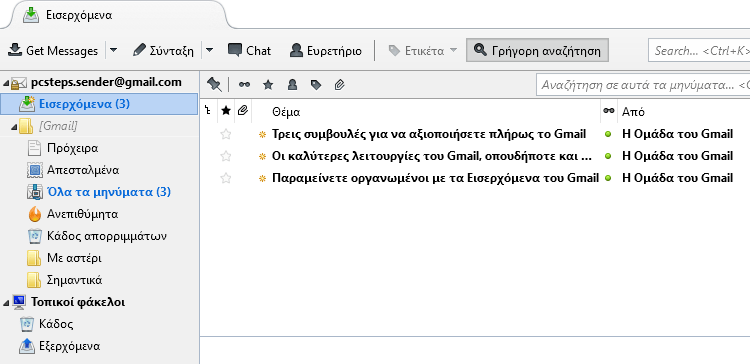Screen dimensions: 750x364
Task: Open Εξερχόμενα outbox folder
Action: [x=69, y=346]
